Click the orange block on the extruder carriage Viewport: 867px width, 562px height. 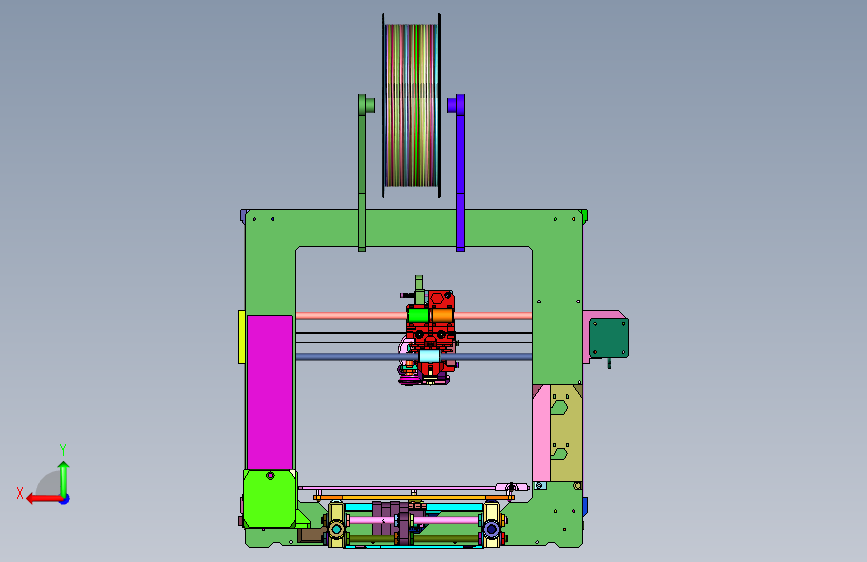point(442,315)
